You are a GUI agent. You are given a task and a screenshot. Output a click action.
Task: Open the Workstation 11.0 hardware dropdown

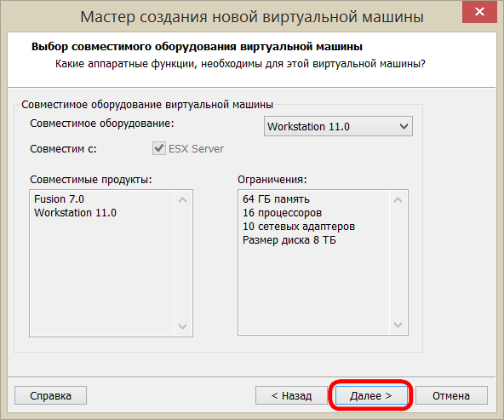pyautogui.click(x=338, y=126)
